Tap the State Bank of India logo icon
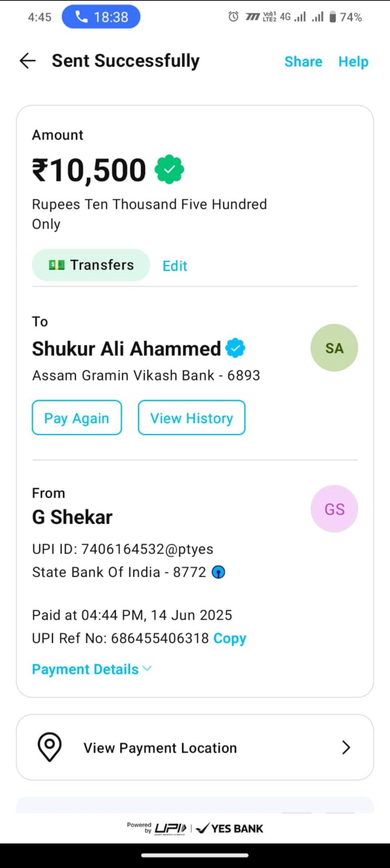Image resolution: width=390 pixels, height=868 pixels. click(x=218, y=572)
